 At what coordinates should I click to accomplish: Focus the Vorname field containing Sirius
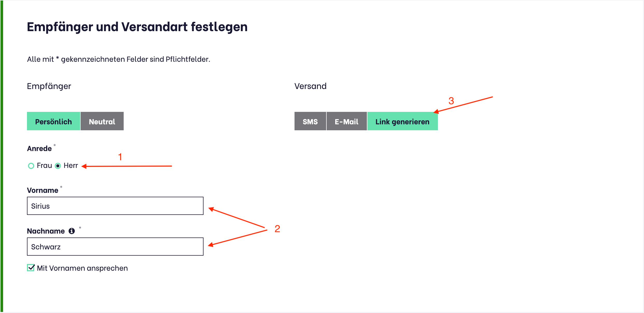point(115,206)
